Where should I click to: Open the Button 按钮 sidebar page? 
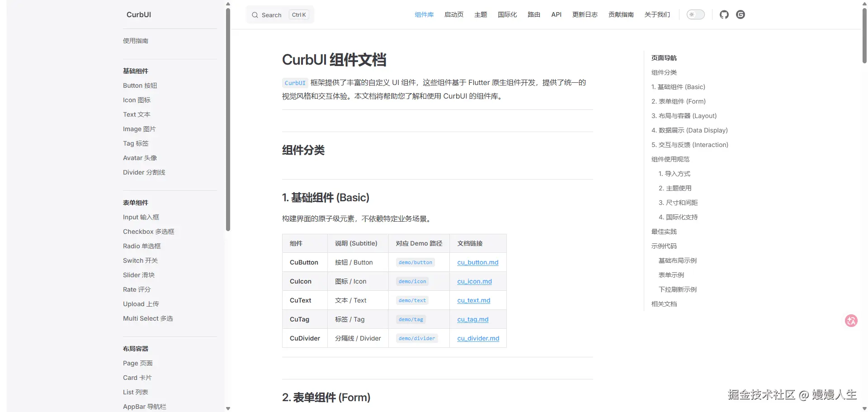point(140,85)
